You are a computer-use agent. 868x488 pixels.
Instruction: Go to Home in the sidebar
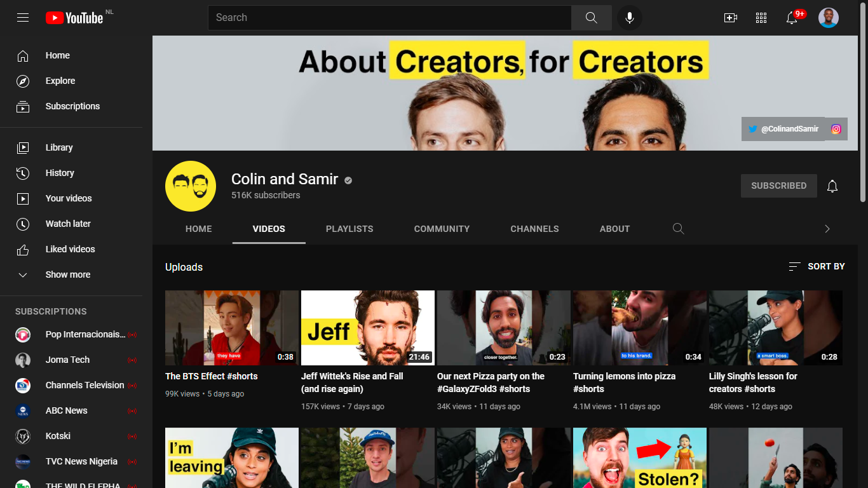(x=71, y=56)
